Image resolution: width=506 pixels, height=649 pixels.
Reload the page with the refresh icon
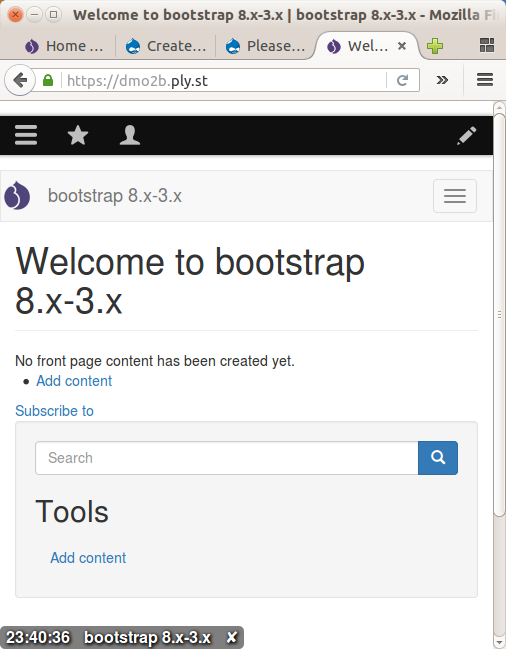pos(402,80)
